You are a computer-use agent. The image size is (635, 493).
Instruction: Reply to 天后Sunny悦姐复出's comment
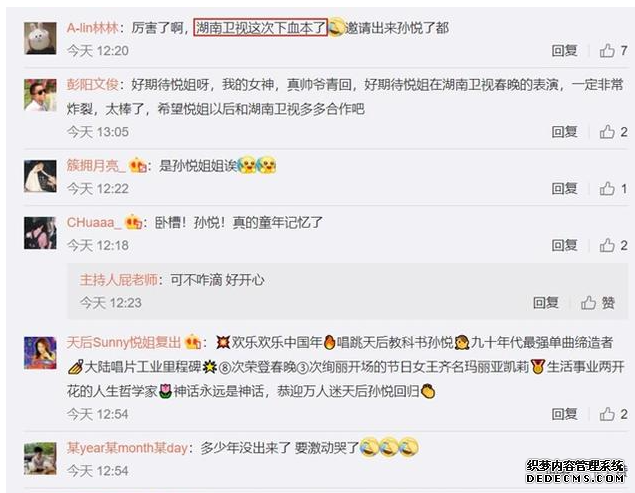tap(564, 414)
